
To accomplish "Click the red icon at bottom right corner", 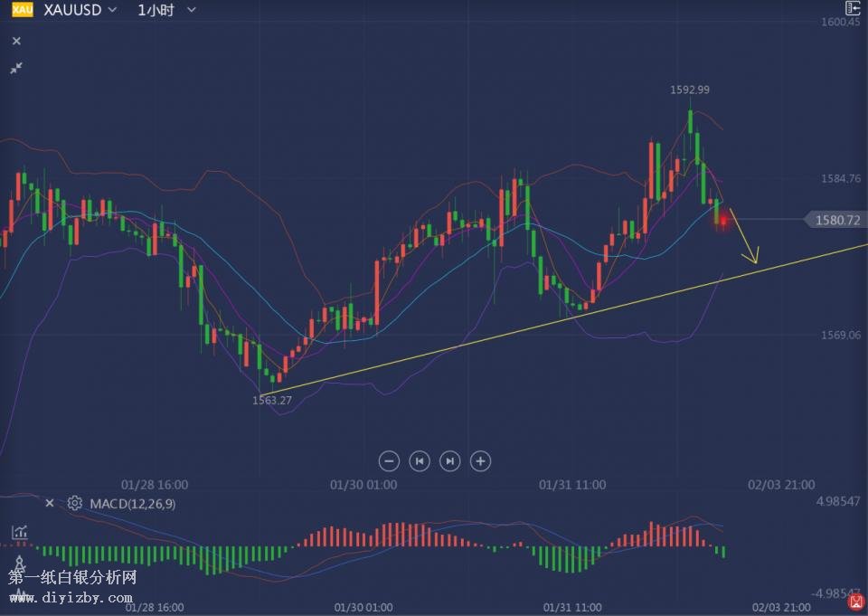I will click(x=855, y=602).
